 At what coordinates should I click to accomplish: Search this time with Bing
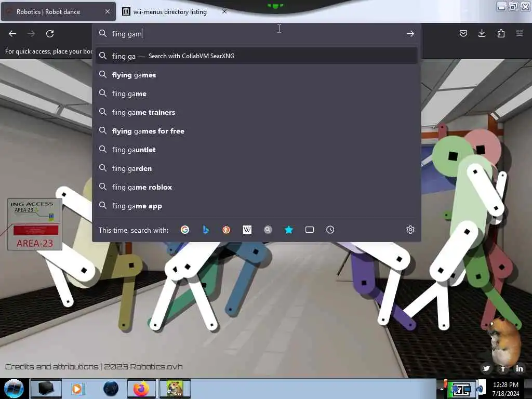point(206,230)
